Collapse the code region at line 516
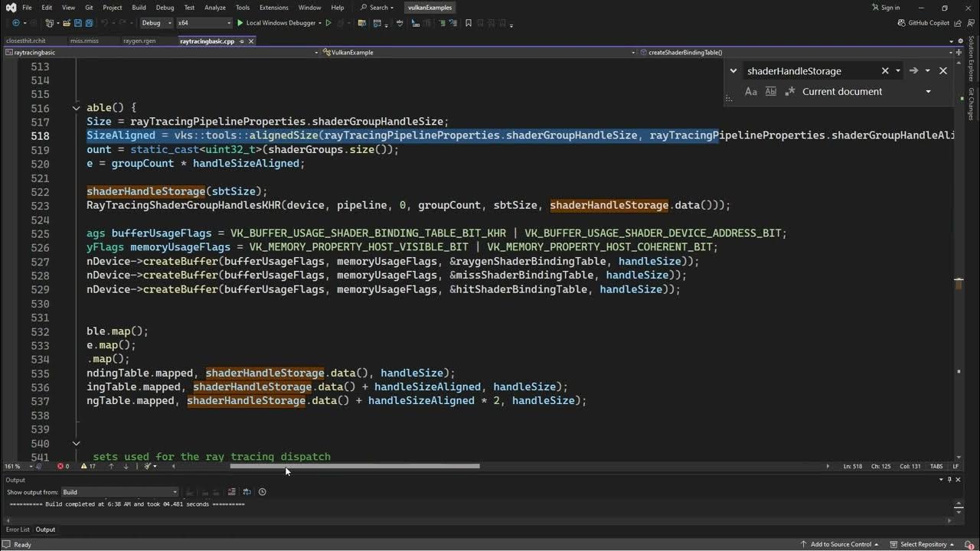The height and width of the screenshot is (551, 980). 76,107
